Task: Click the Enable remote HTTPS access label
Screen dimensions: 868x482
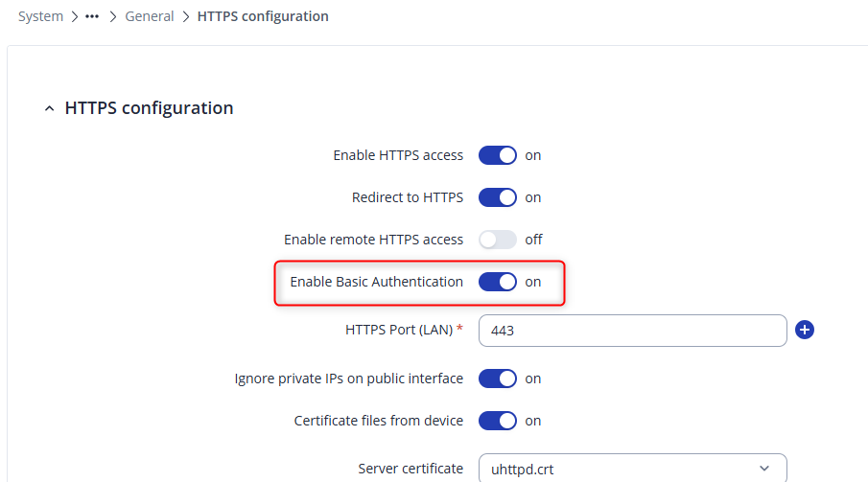Action: 373,240
